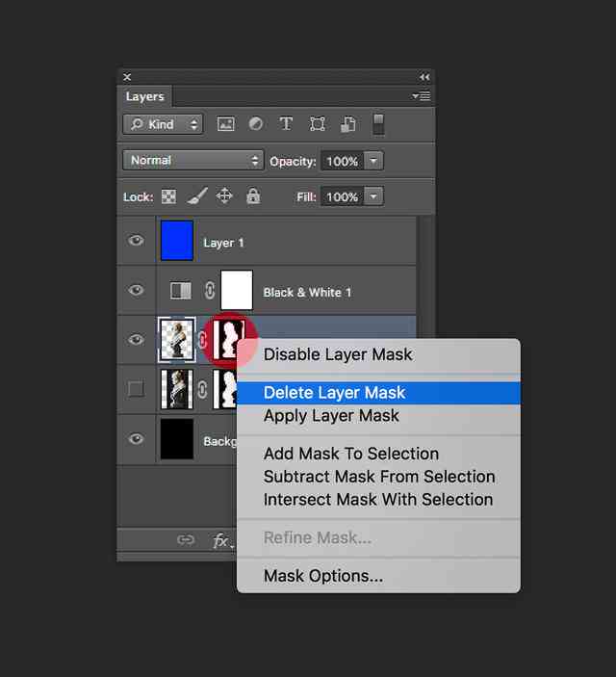Filter by type layers icon

coord(286,124)
